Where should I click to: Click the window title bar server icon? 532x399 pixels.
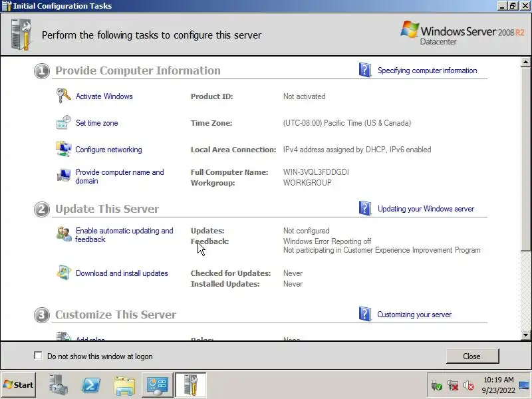point(6,6)
